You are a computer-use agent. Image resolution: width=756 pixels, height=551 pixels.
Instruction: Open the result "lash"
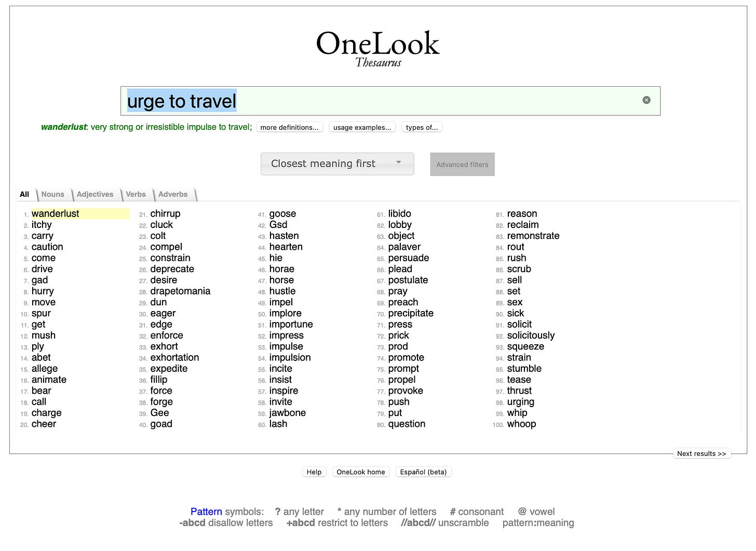coord(278,424)
